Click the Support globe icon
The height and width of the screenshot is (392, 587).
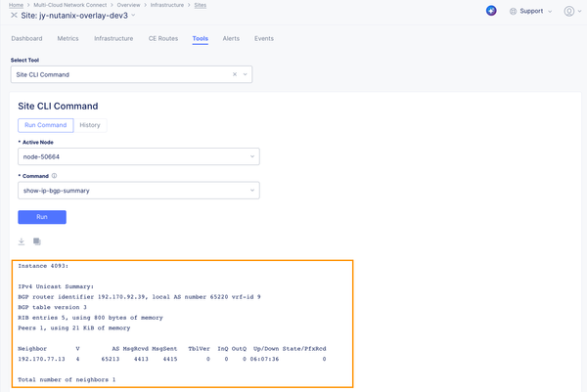[513, 11]
